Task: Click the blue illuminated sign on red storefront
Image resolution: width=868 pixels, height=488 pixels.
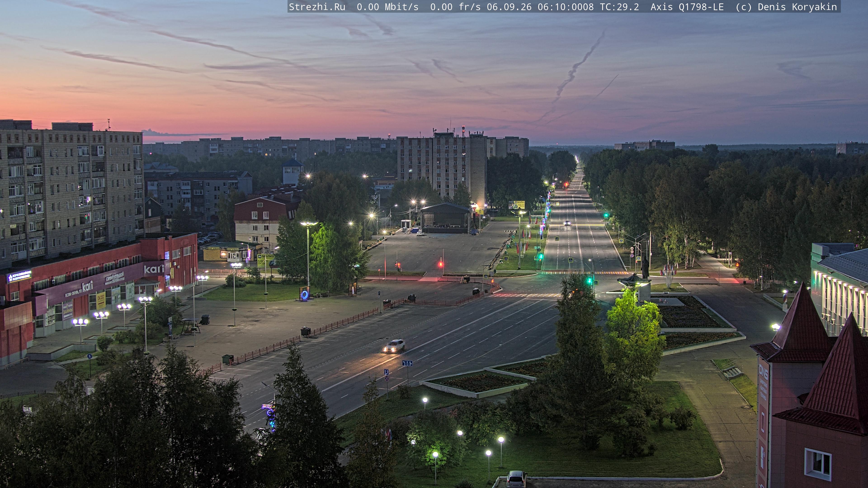Action: [x=19, y=276]
